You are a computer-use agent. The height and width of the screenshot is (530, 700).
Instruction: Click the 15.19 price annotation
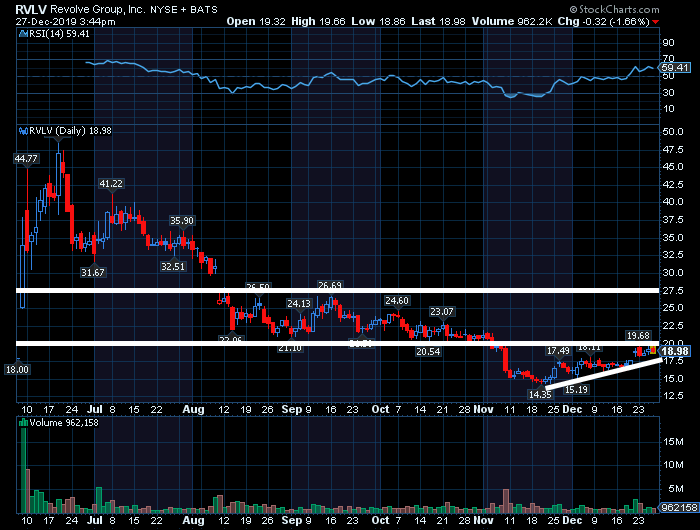click(576, 390)
